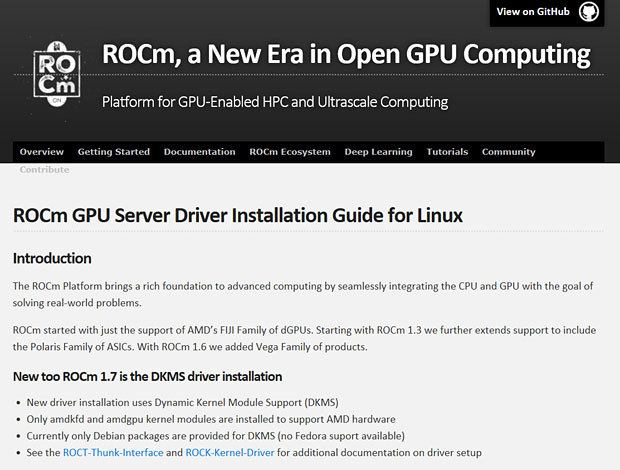Follow the ROCT-Thunk-Interface link
The image size is (620, 470).
113,453
